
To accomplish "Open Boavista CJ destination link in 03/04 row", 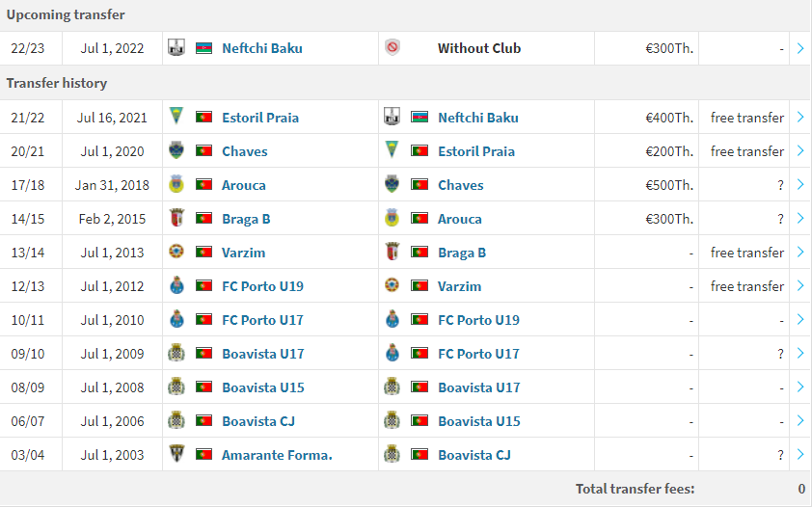I will click(474, 455).
